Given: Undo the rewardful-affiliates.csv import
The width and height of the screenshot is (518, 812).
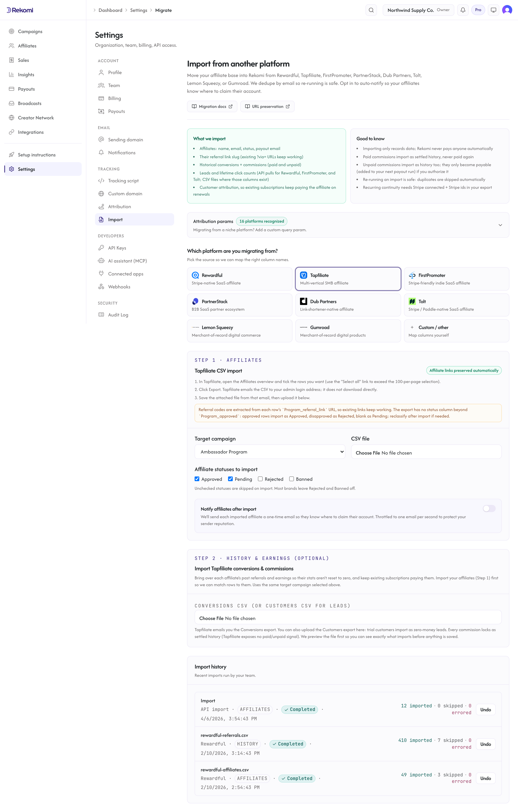Looking at the screenshot, I should 486,778.
